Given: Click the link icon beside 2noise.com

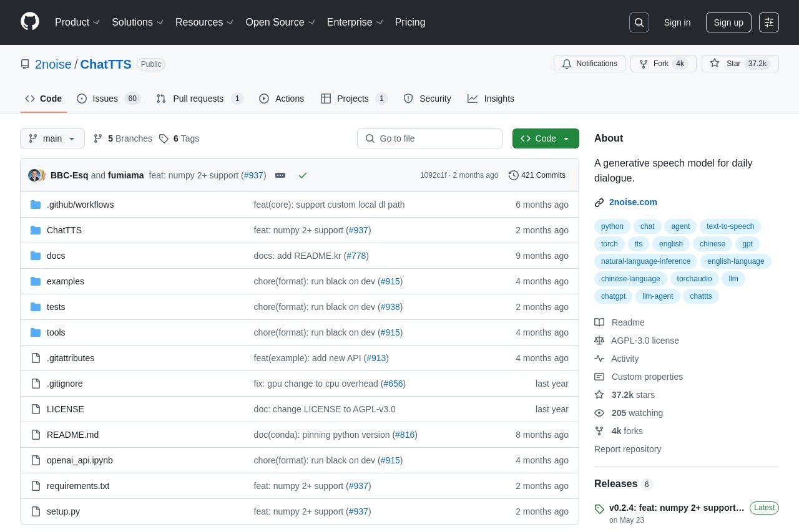Looking at the screenshot, I should [599, 202].
